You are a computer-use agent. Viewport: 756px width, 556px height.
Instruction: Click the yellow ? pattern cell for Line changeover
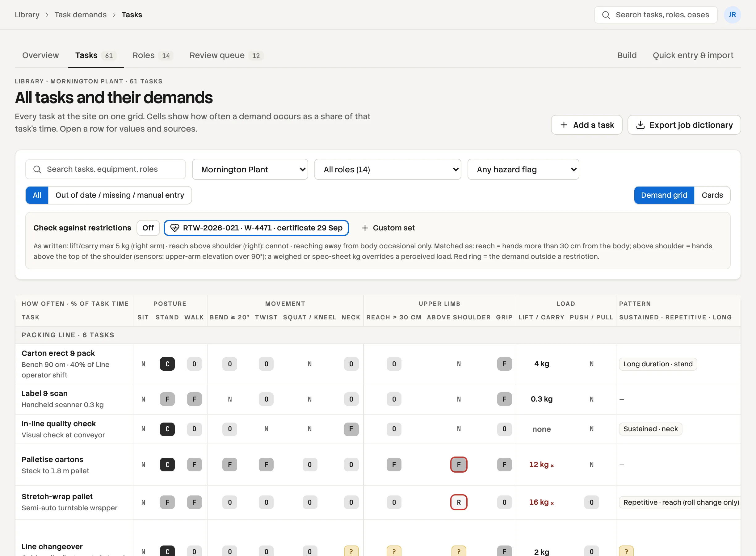626,551
